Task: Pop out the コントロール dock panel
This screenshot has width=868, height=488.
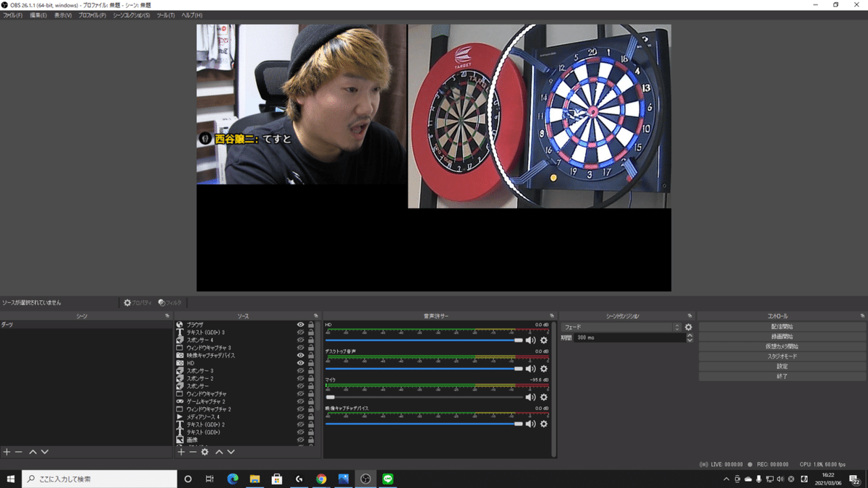Action: (862, 316)
